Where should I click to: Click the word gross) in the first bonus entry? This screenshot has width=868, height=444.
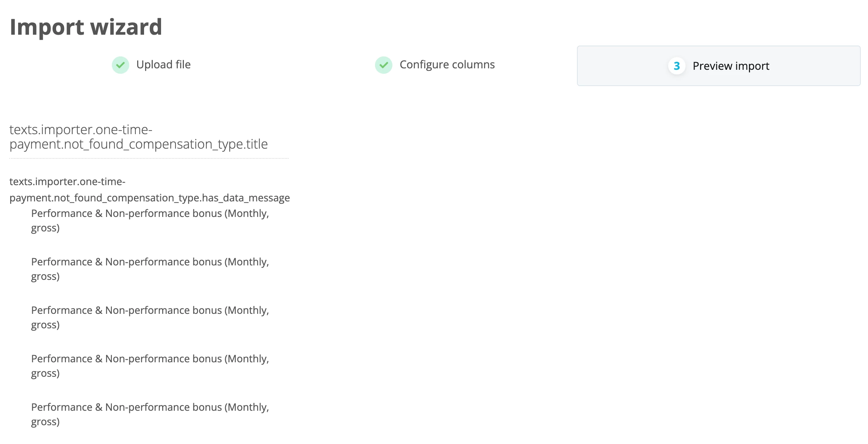(45, 229)
